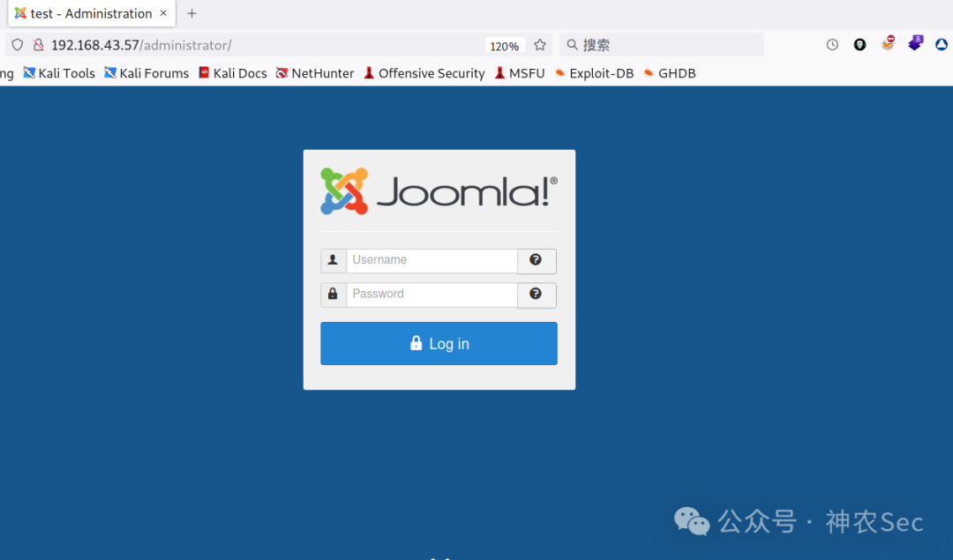
Task: Click the extension icon with red badge
Action: (x=888, y=44)
